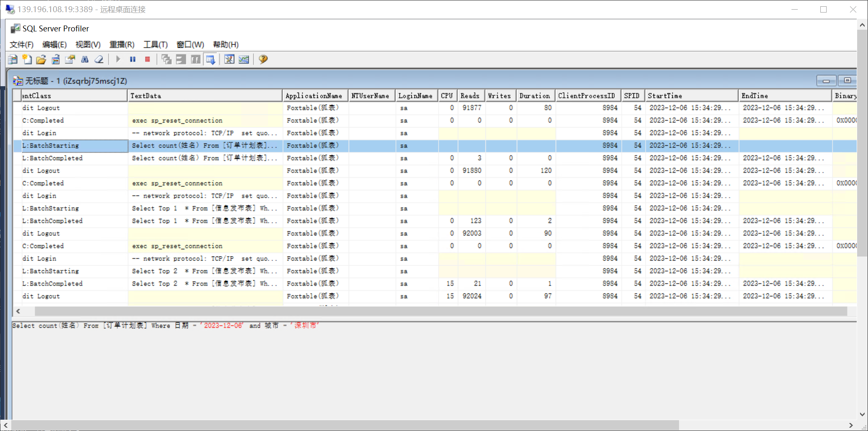Stop the running trace (red square)
The image size is (868, 431).
(x=148, y=59)
